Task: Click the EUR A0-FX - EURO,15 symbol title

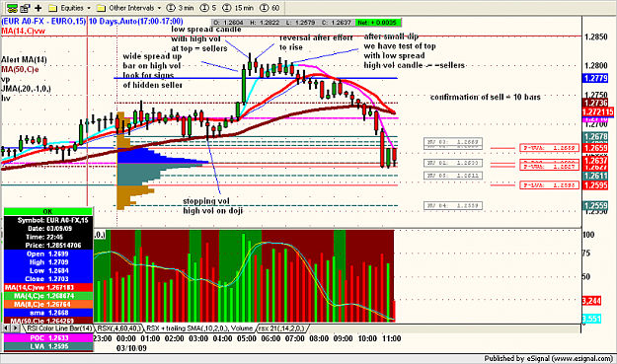Action: [x=43, y=22]
